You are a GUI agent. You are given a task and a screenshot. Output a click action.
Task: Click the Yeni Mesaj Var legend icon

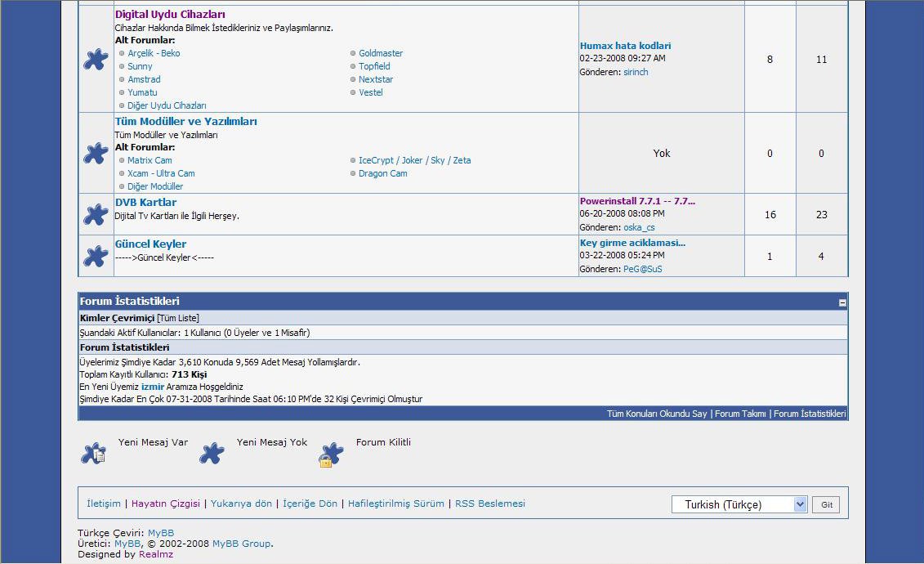[x=94, y=453]
